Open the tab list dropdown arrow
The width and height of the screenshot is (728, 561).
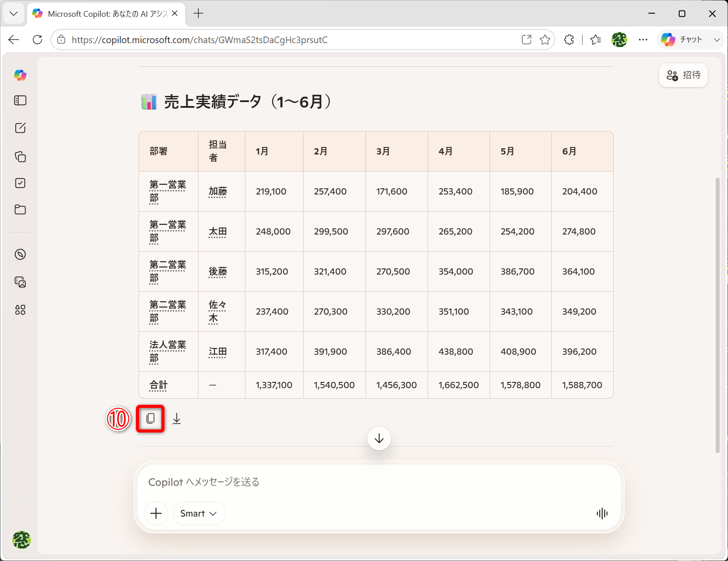point(14,14)
